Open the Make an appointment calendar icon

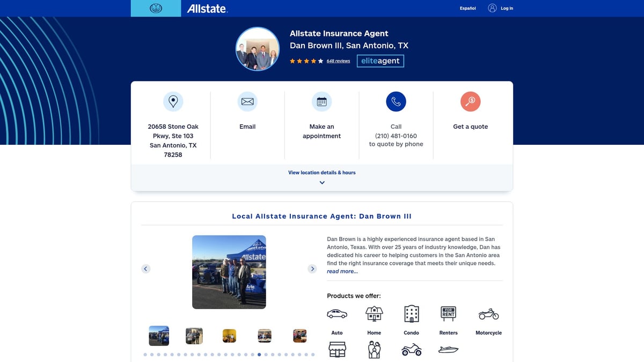click(x=321, y=101)
